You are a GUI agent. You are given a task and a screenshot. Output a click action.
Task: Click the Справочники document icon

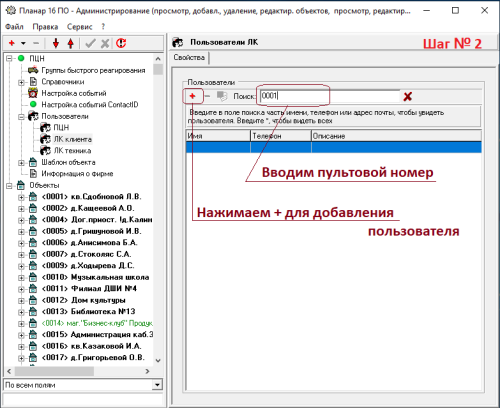click(x=33, y=82)
